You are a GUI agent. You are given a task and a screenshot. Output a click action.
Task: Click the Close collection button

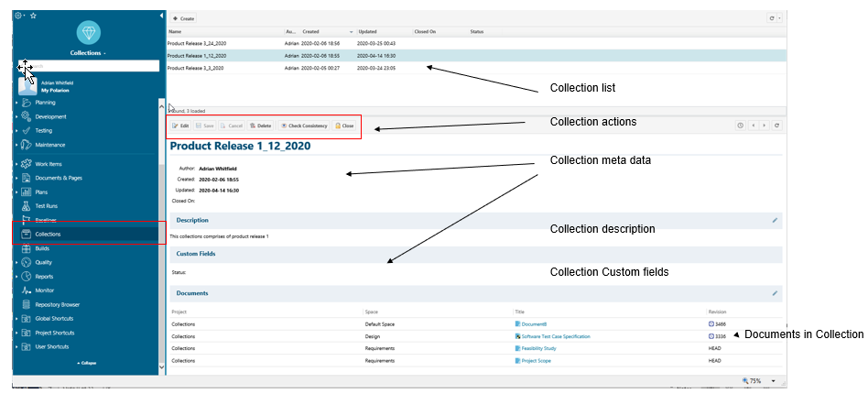coord(344,126)
